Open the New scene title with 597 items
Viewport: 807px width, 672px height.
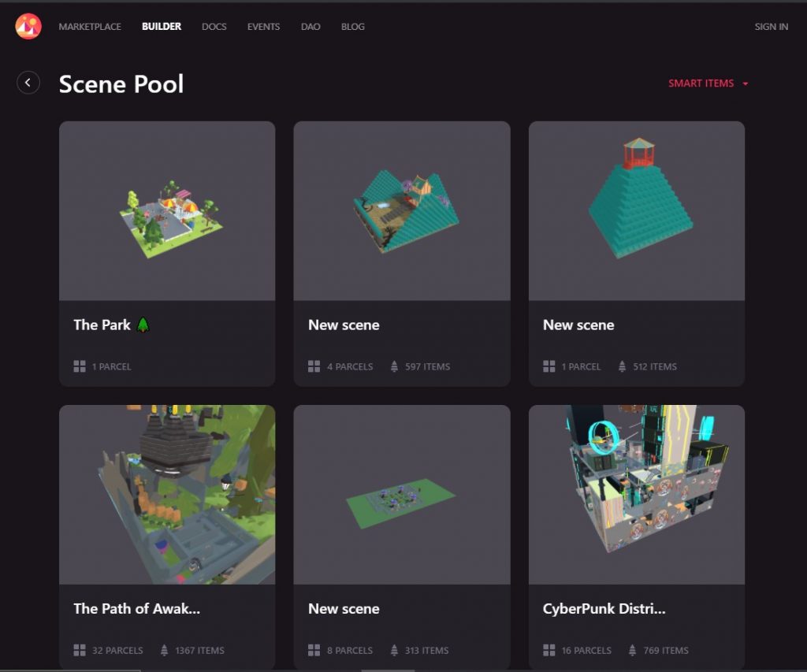coord(344,325)
